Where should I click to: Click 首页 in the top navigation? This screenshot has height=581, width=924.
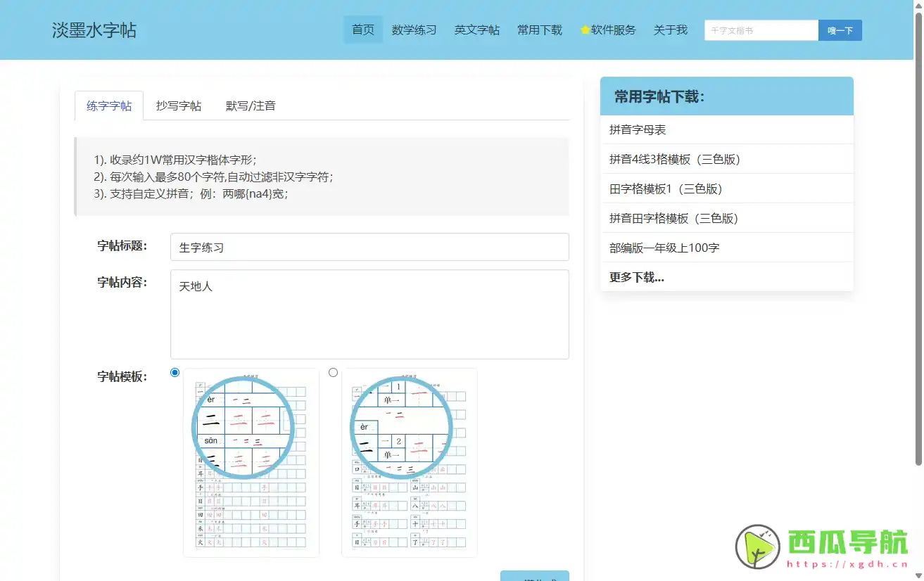click(362, 30)
